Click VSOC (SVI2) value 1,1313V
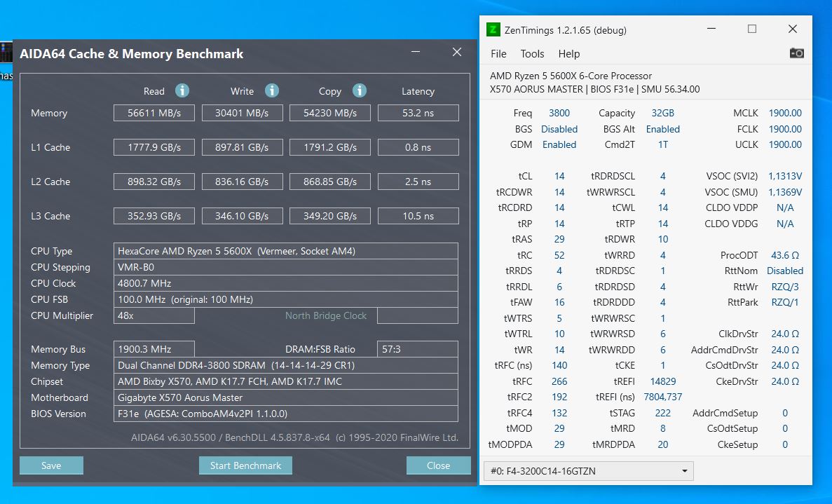The width and height of the screenshot is (832, 504). click(785, 176)
